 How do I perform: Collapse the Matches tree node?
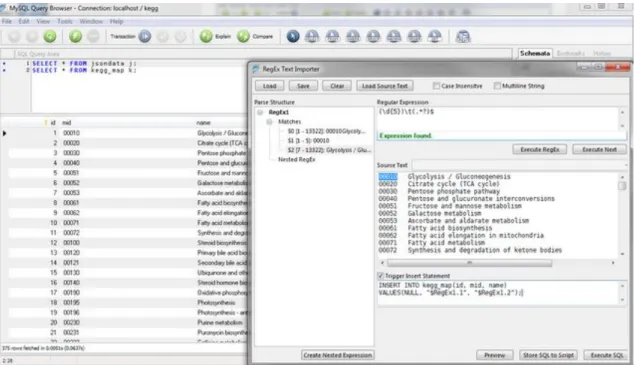269,122
